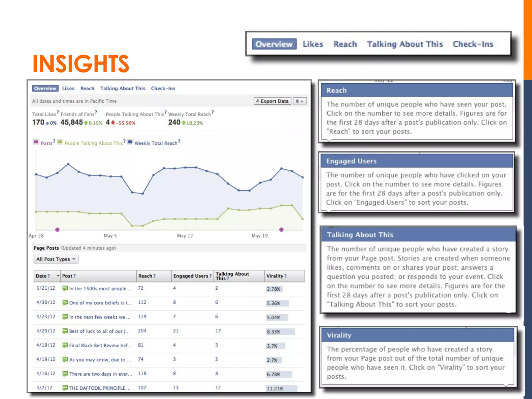Click the help question mark next to Friends of Fans
The width and height of the screenshot is (532, 399).
point(96,112)
